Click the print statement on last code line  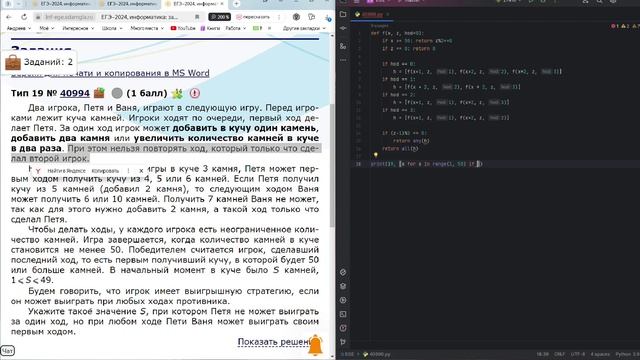[x=427, y=164]
